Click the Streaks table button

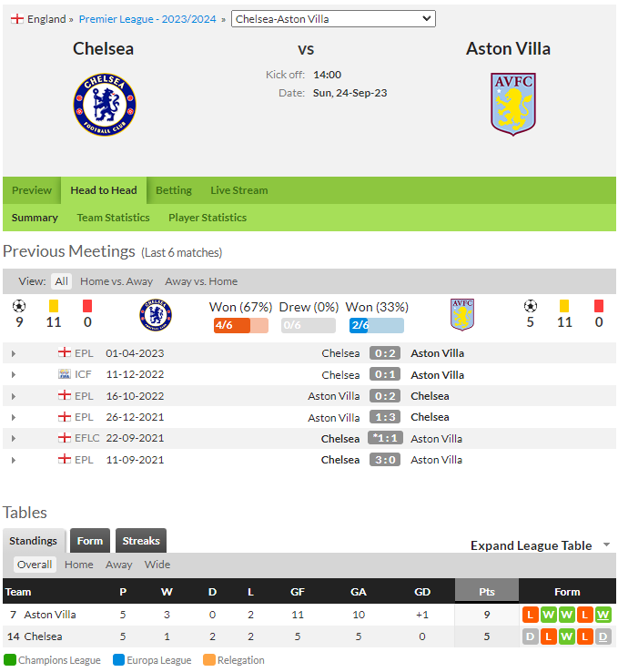pyautogui.click(x=141, y=541)
